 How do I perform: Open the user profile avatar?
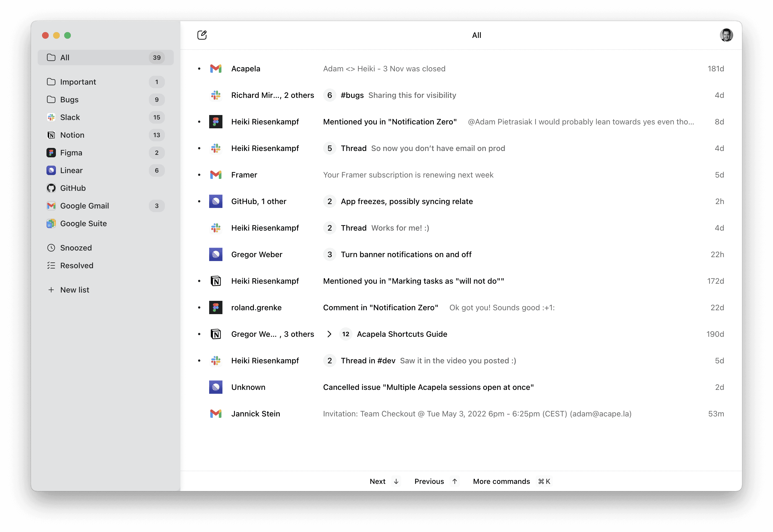tap(726, 35)
